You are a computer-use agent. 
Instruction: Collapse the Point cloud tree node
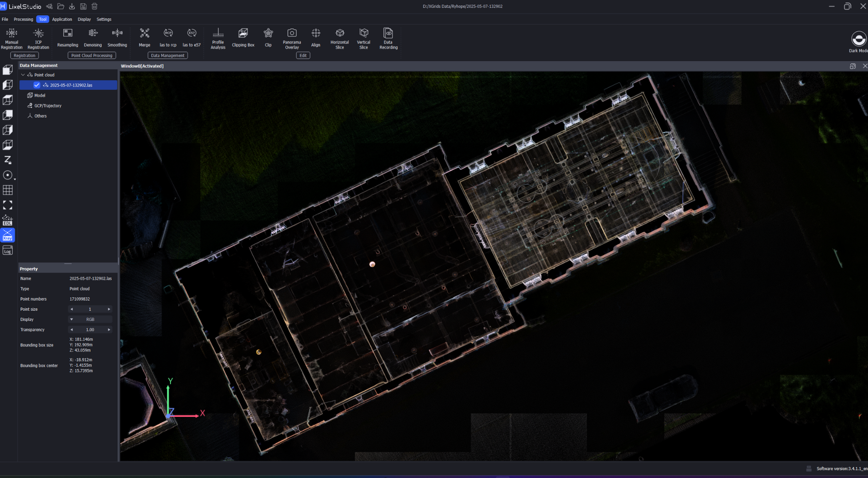pyautogui.click(x=23, y=75)
